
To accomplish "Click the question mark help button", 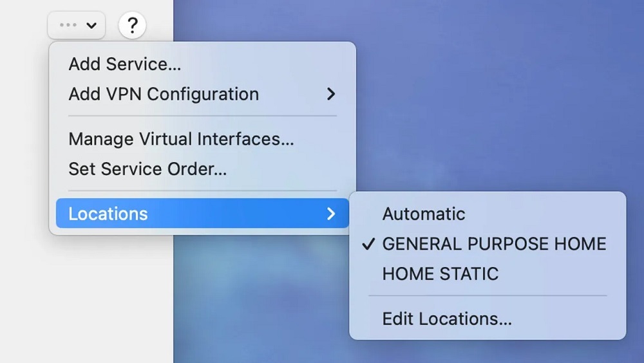I will point(132,26).
